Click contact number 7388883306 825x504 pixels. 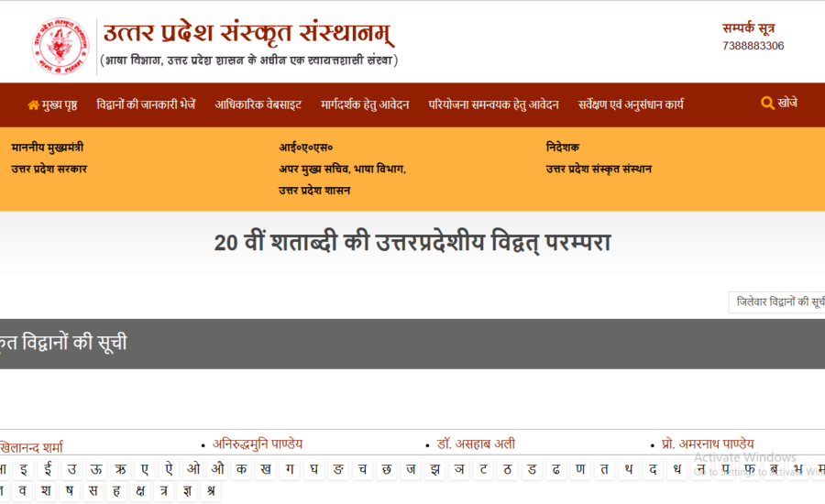pyautogui.click(x=753, y=46)
